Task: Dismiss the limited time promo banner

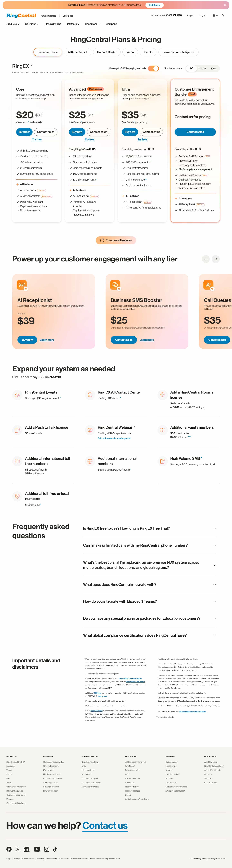Action: point(225,5)
